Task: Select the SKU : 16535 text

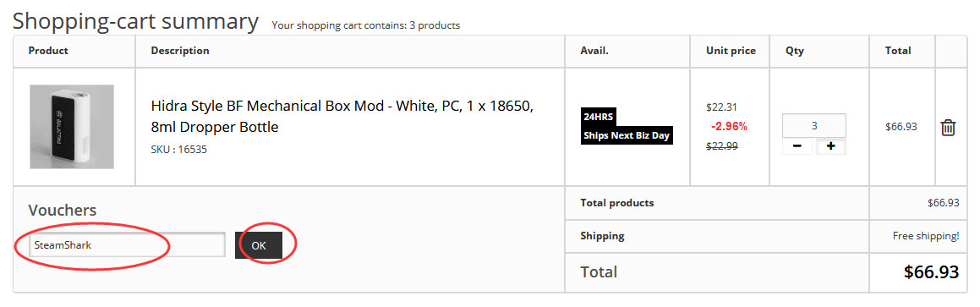Action: [178, 150]
